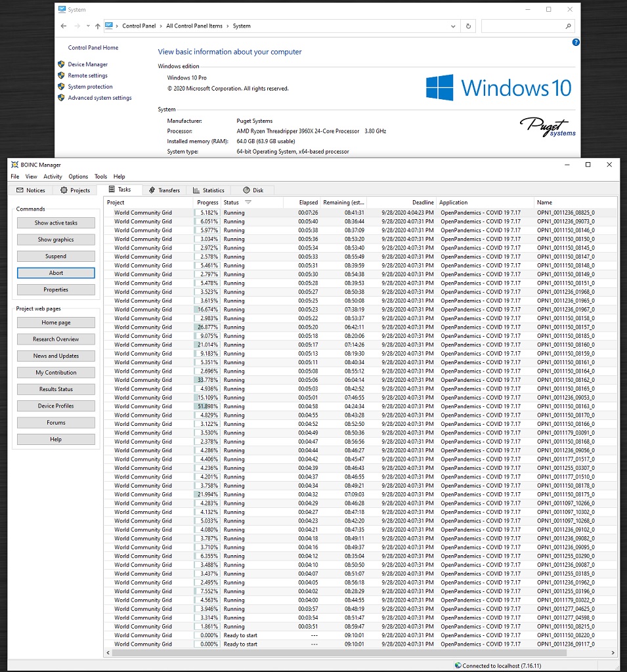Click the horizontal scrollbar left arrow
The height and width of the screenshot is (672, 627).
tap(108, 653)
